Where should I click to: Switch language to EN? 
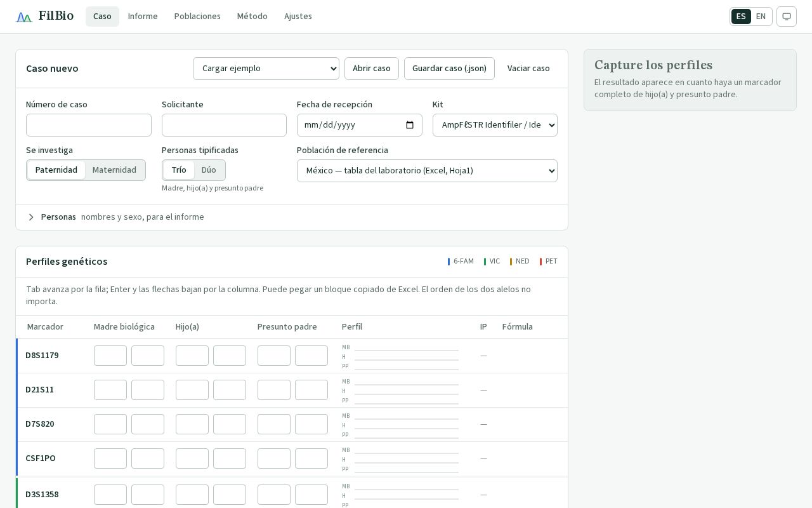[x=761, y=17]
